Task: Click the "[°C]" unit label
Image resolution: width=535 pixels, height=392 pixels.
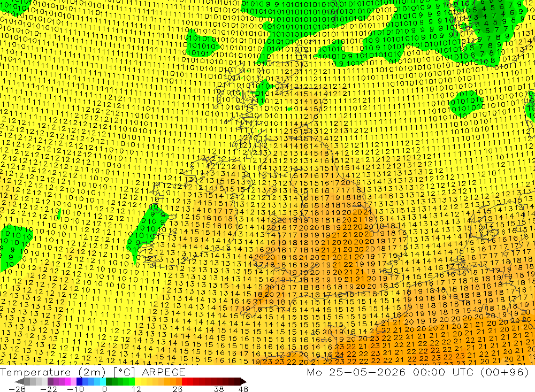Action: 124,372
